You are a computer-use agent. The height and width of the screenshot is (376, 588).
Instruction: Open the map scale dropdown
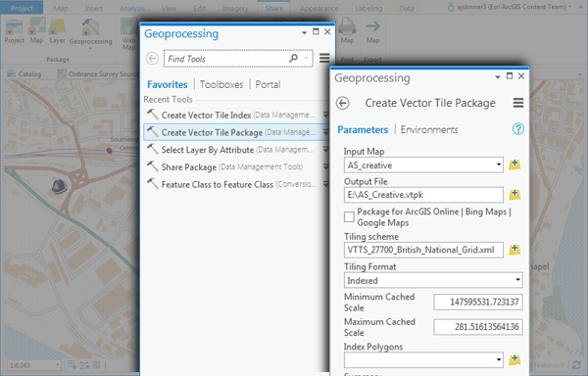click(x=58, y=364)
